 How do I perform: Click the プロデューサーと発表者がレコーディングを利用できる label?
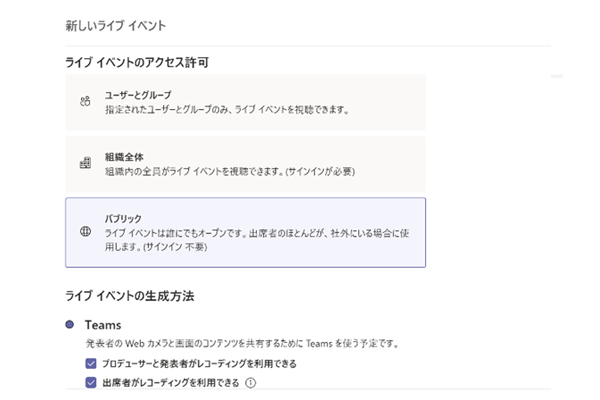(x=199, y=364)
